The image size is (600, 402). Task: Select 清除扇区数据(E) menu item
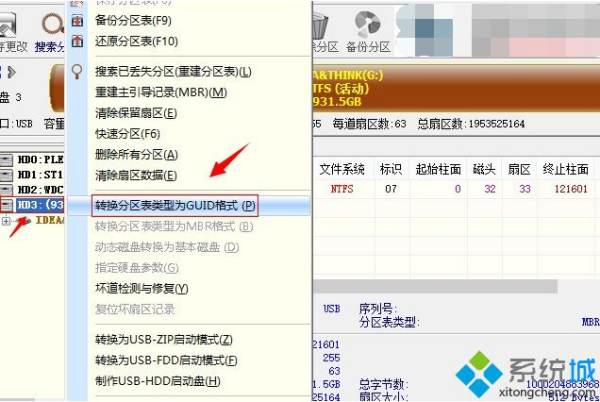[136, 175]
